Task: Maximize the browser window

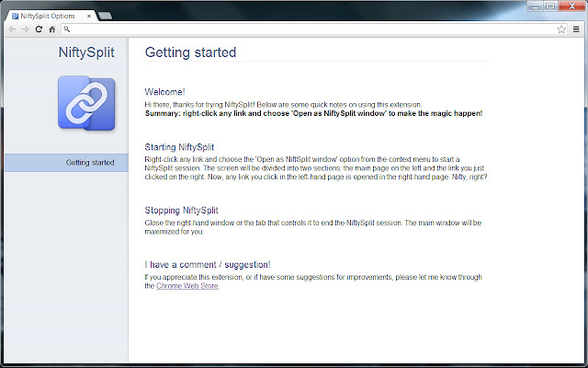Action: click(x=550, y=6)
